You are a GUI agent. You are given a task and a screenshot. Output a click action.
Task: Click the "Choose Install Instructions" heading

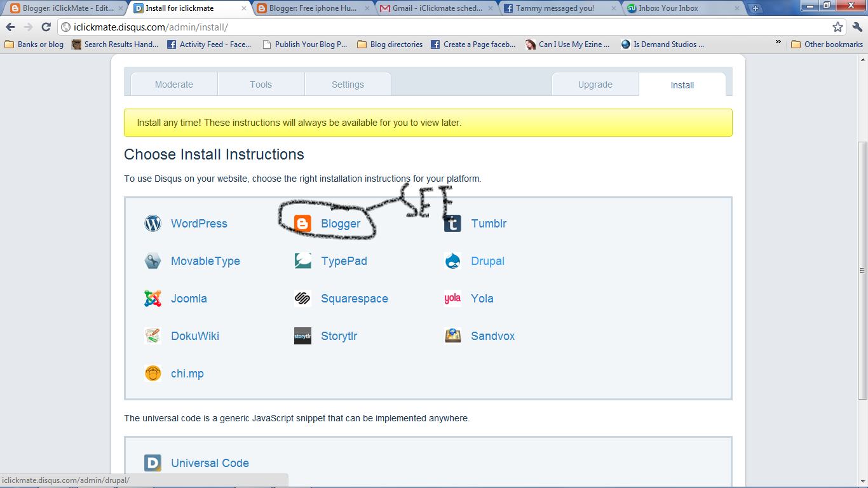point(214,154)
